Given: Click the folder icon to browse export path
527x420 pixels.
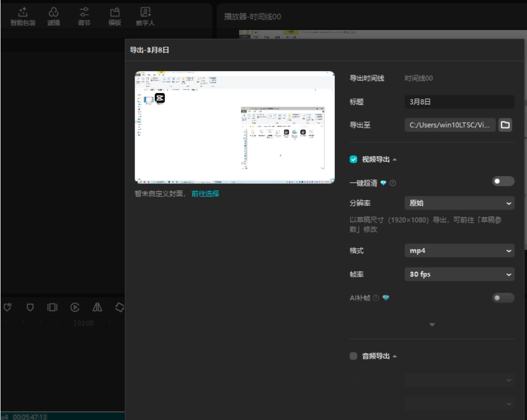Looking at the screenshot, I should [505, 125].
